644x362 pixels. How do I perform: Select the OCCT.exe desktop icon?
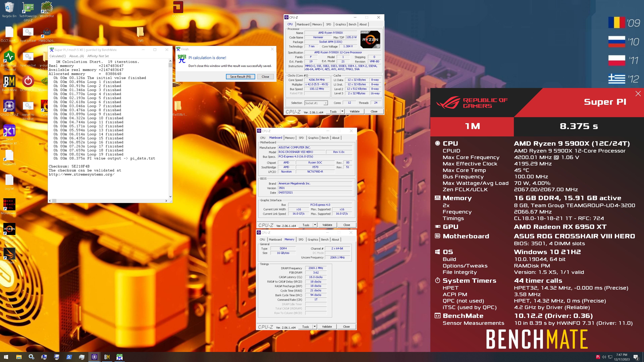(178, 10)
